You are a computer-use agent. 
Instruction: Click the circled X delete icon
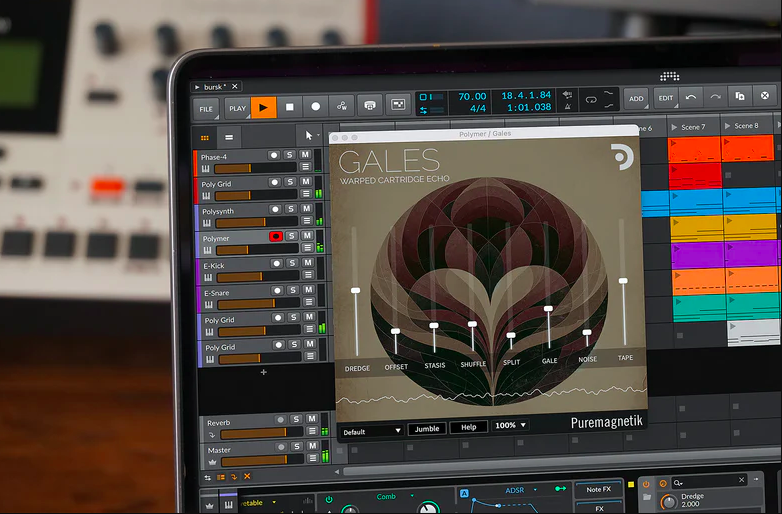coord(765,96)
